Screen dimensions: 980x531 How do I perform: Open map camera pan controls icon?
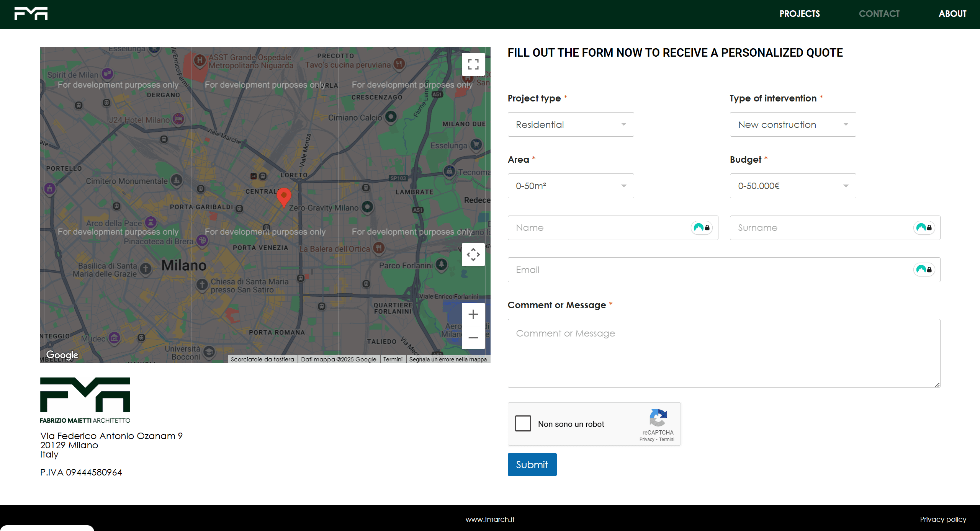[x=473, y=255]
